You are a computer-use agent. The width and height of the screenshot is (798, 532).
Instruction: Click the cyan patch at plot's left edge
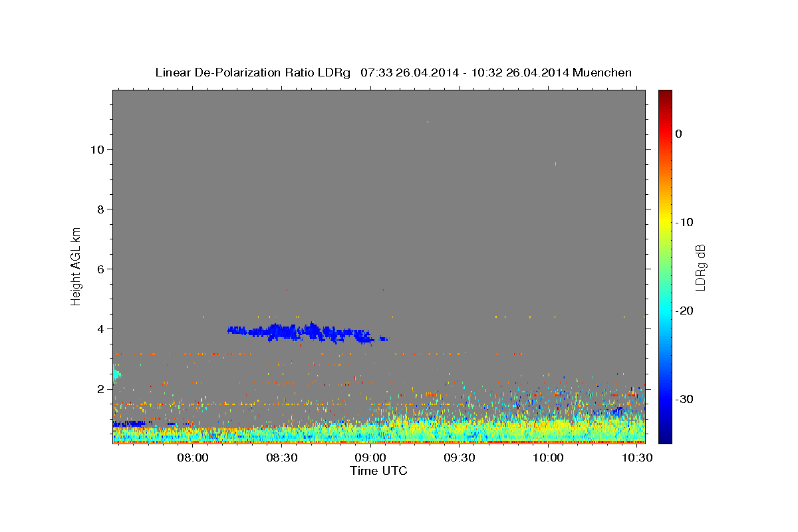(116, 374)
